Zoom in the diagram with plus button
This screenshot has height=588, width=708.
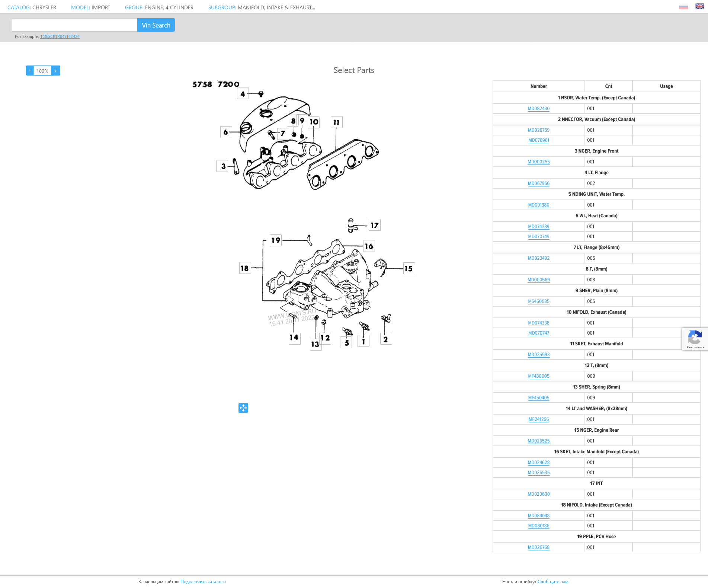click(56, 71)
